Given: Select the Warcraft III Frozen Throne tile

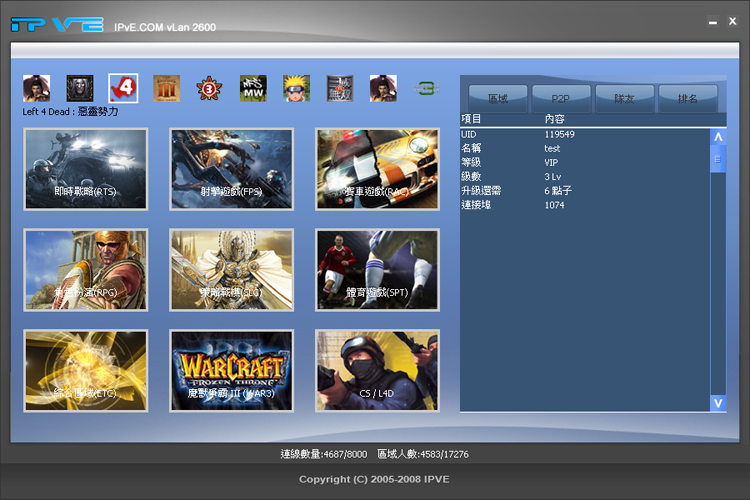Looking at the screenshot, I should point(232,371).
